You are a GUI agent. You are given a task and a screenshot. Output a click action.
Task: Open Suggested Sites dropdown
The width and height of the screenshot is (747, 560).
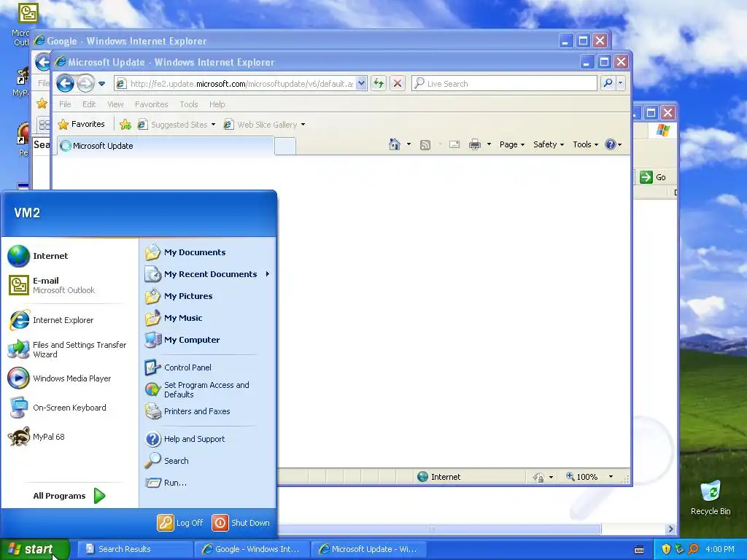[x=177, y=124]
